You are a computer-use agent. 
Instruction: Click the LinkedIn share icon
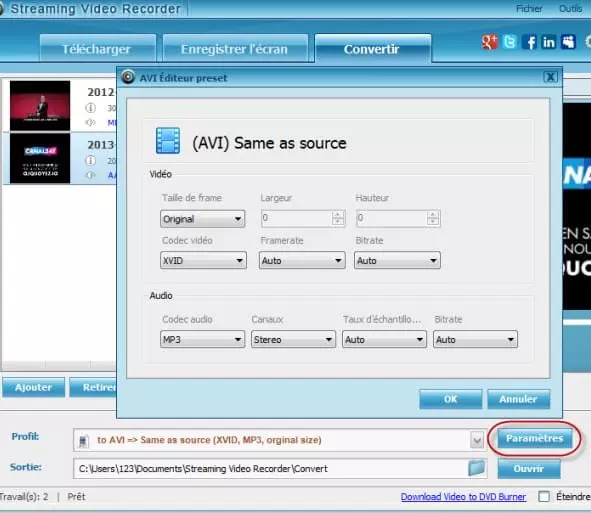click(x=549, y=42)
